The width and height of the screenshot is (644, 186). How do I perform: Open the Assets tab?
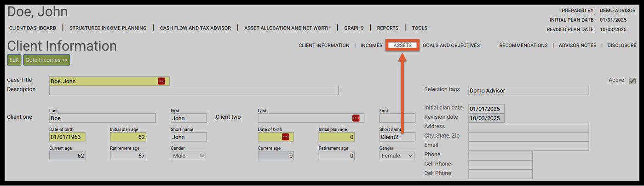402,46
